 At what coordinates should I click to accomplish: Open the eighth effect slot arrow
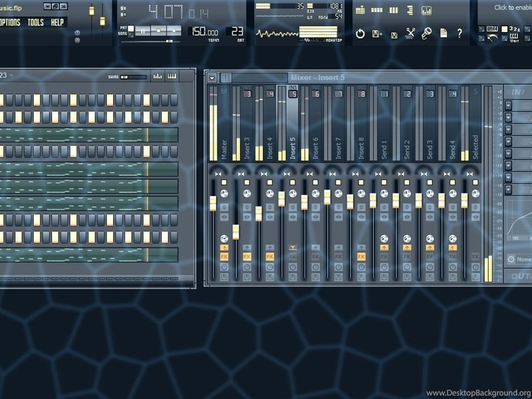click(508, 190)
